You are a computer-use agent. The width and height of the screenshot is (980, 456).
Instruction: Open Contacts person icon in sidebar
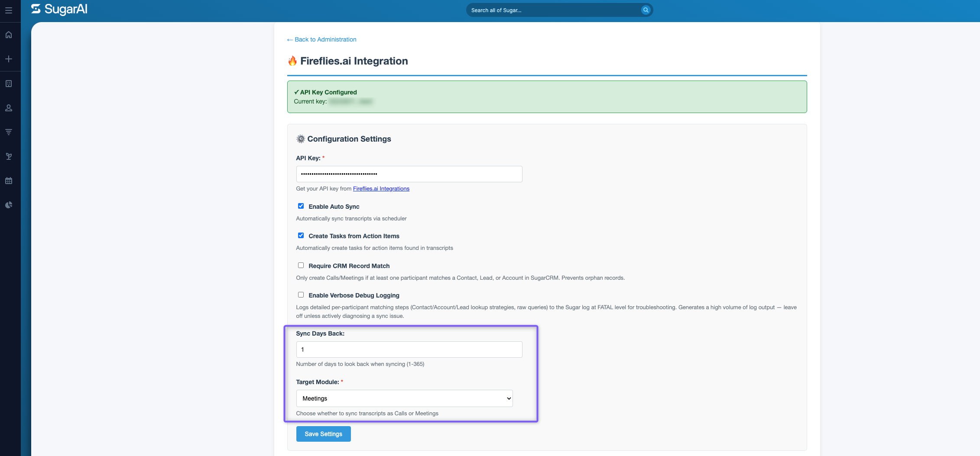9,108
